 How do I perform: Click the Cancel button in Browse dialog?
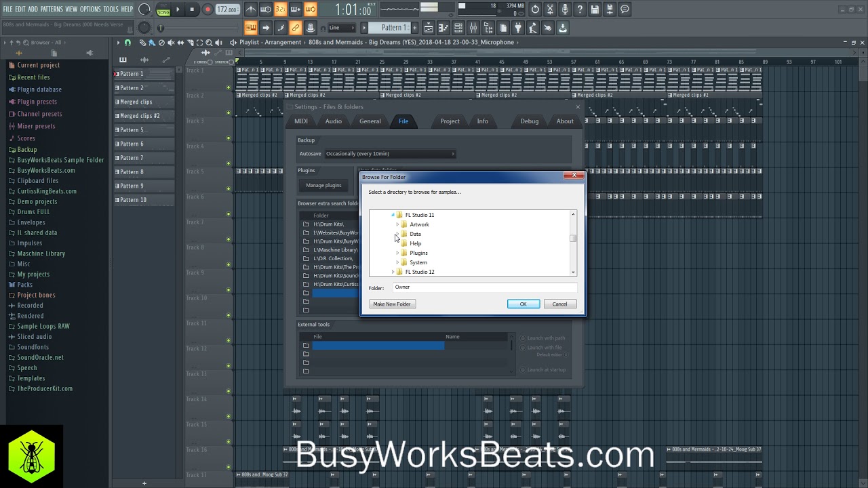point(559,304)
